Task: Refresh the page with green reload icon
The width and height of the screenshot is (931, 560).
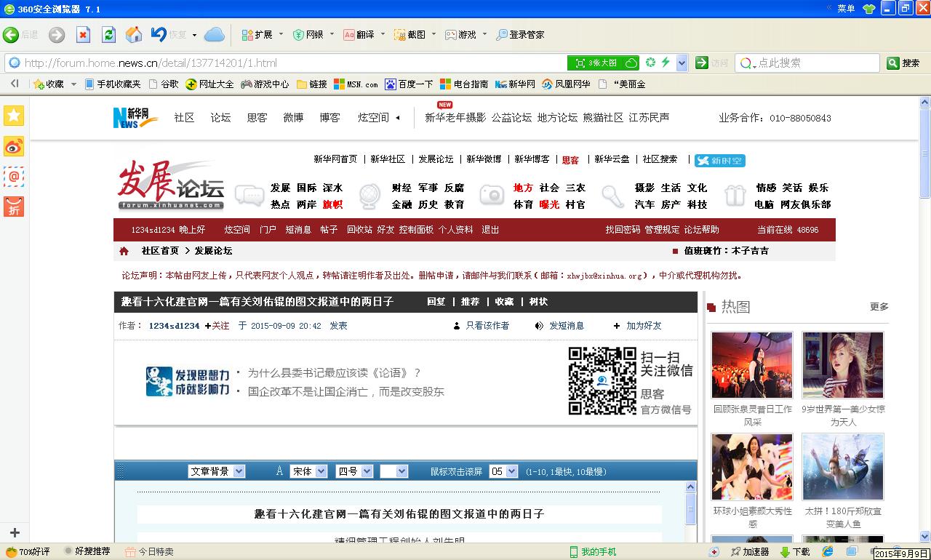Action: click(x=108, y=35)
